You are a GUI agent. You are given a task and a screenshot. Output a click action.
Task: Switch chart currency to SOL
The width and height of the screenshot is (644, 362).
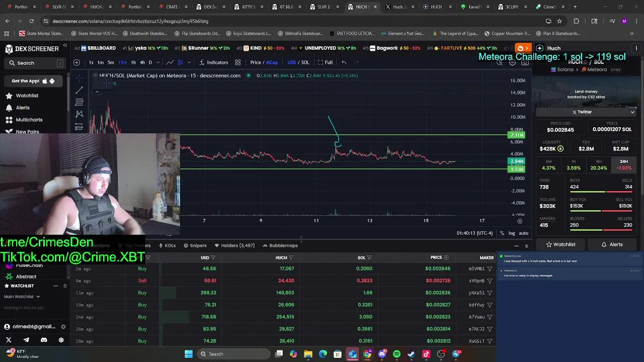(x=305, y=62)
